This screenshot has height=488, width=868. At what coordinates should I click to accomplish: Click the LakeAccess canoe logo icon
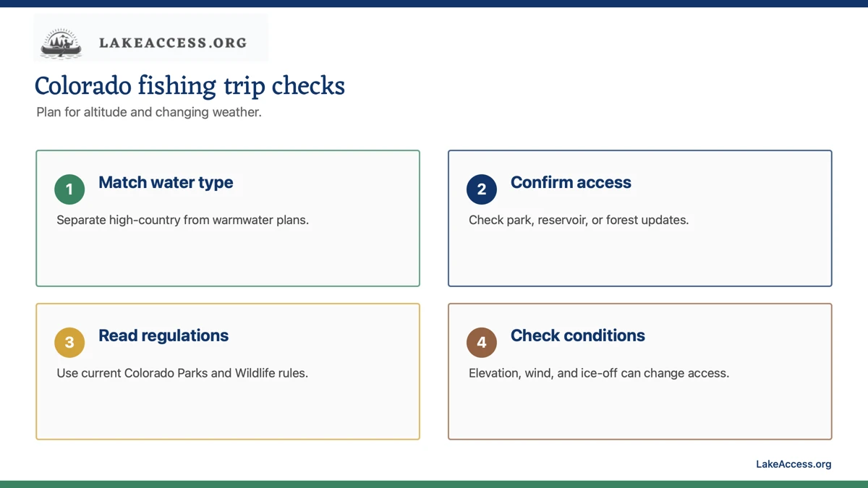(61, 43)
